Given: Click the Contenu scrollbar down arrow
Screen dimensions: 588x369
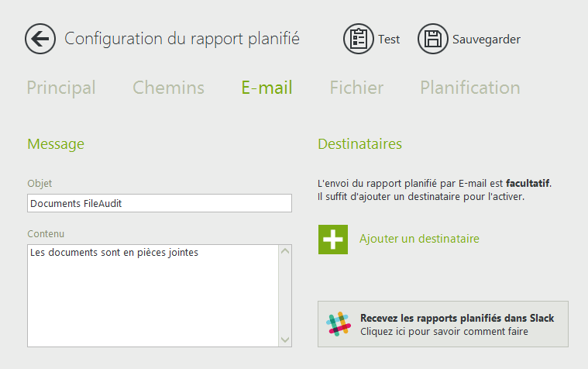Looking at the screenshot, I should 285,340.
